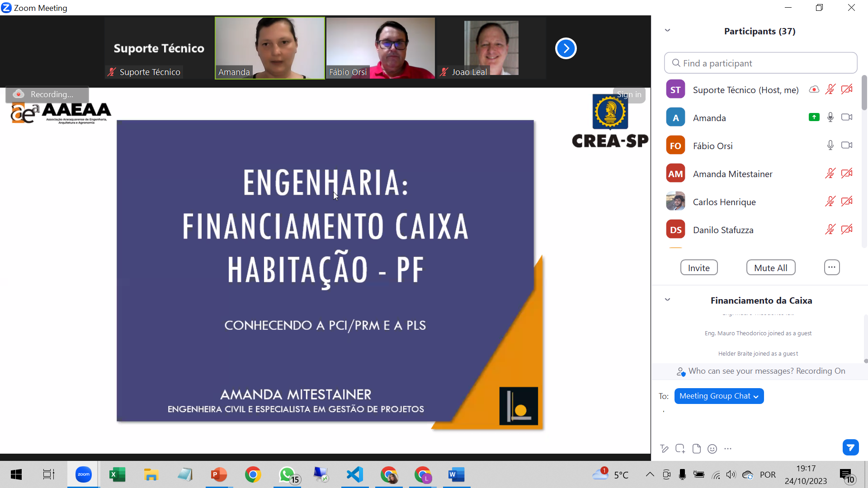Show hidden system tray icons
Screen dimensions: 868x488
pyautogui.click(x=650, y=474)
